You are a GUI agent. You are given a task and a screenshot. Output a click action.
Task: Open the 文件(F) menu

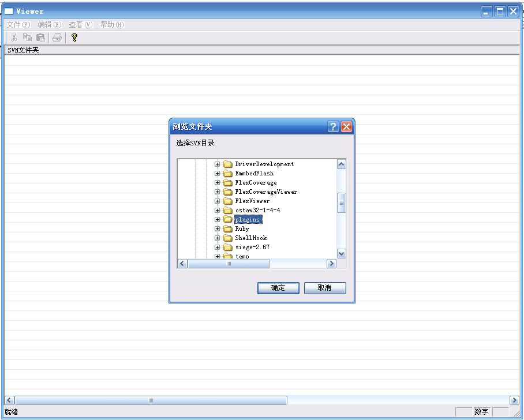(x=18, y=25)
